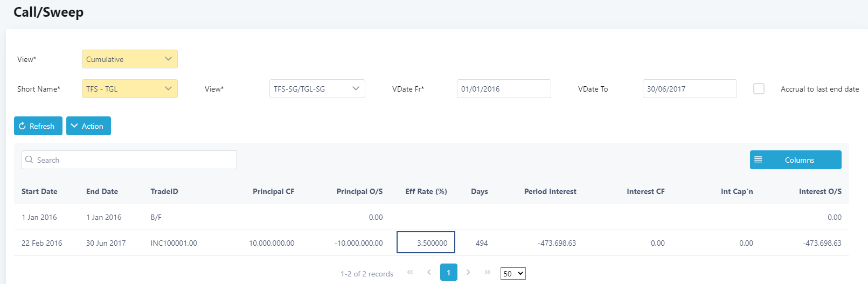Screen dimensions: 868x284
Task: Click the INC100001.00 TradeID cell
Action: 174,243
